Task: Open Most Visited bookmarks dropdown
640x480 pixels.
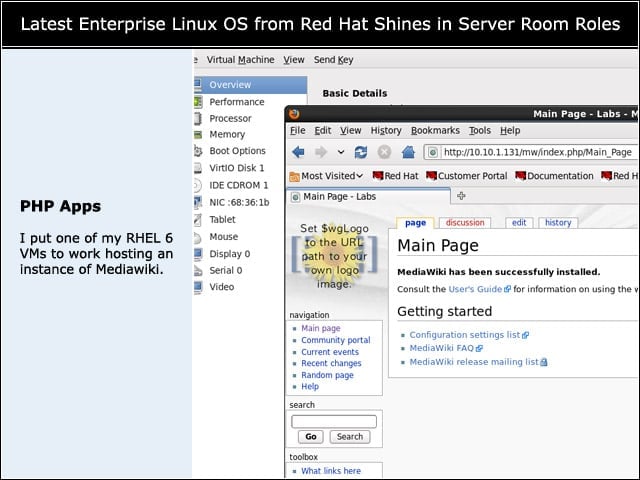Action: pos(326,176)
